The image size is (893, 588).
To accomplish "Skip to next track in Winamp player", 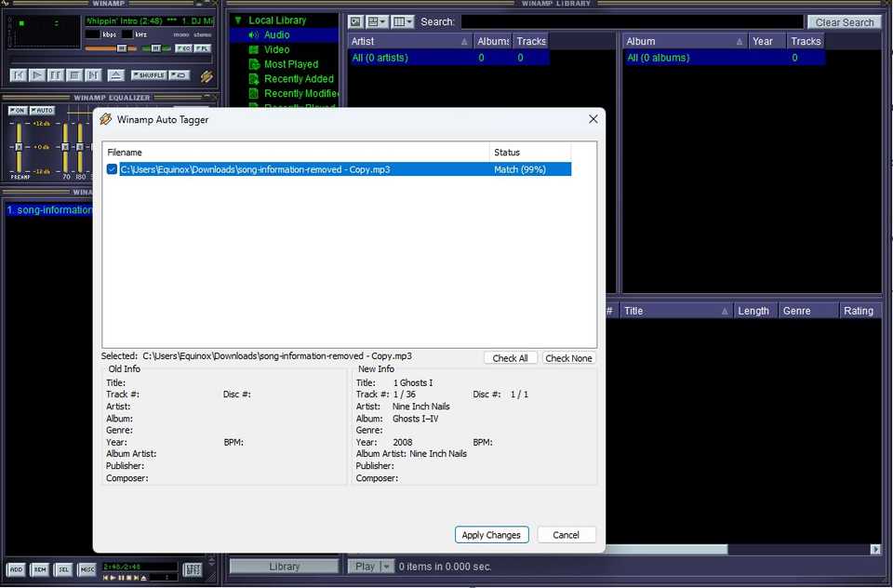I will tap(93, 75).
